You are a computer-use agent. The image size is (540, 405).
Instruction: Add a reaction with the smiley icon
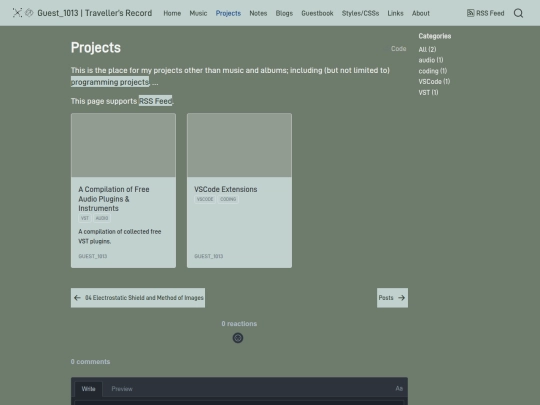click(238, 338)
